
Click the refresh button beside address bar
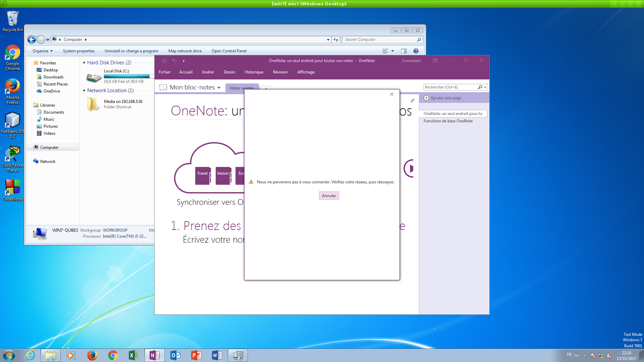pos(336,40)
